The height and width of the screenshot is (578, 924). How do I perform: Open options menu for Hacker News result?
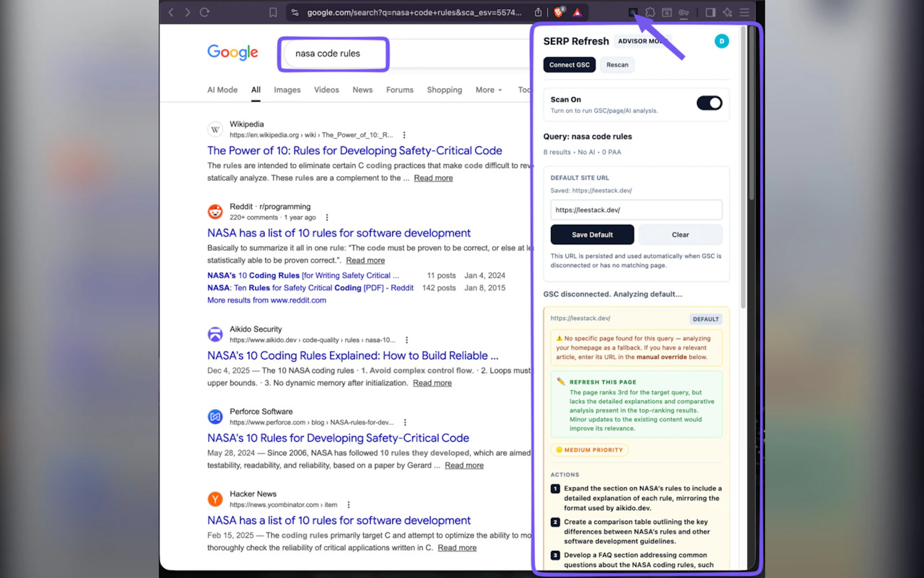coord(348,505)
